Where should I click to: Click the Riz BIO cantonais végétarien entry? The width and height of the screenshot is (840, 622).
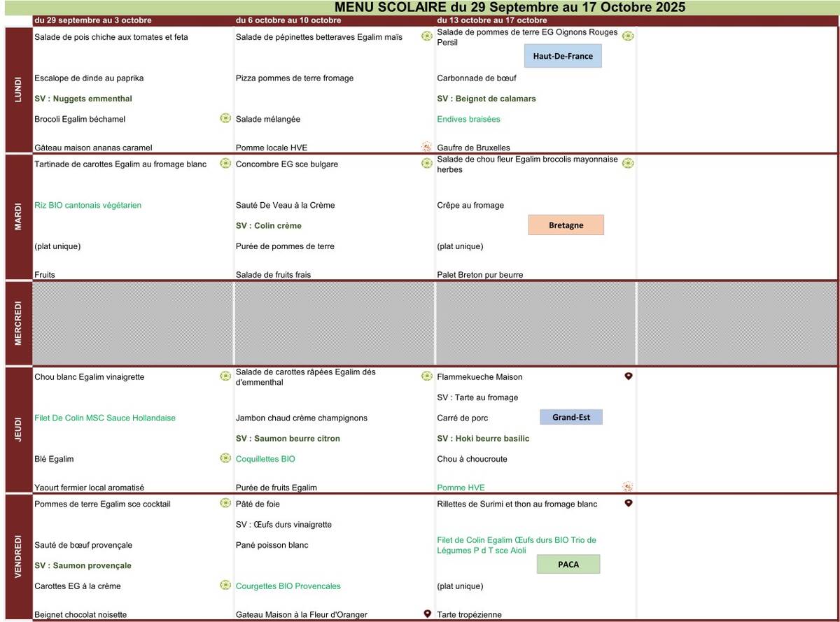tap(87, 205)
